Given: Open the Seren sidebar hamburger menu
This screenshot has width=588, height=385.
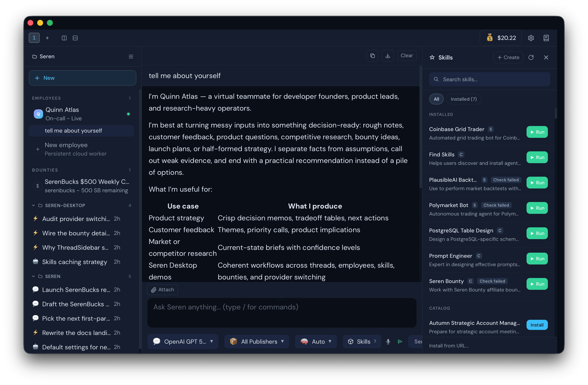Looking at the screenshot, I should 131,57.
